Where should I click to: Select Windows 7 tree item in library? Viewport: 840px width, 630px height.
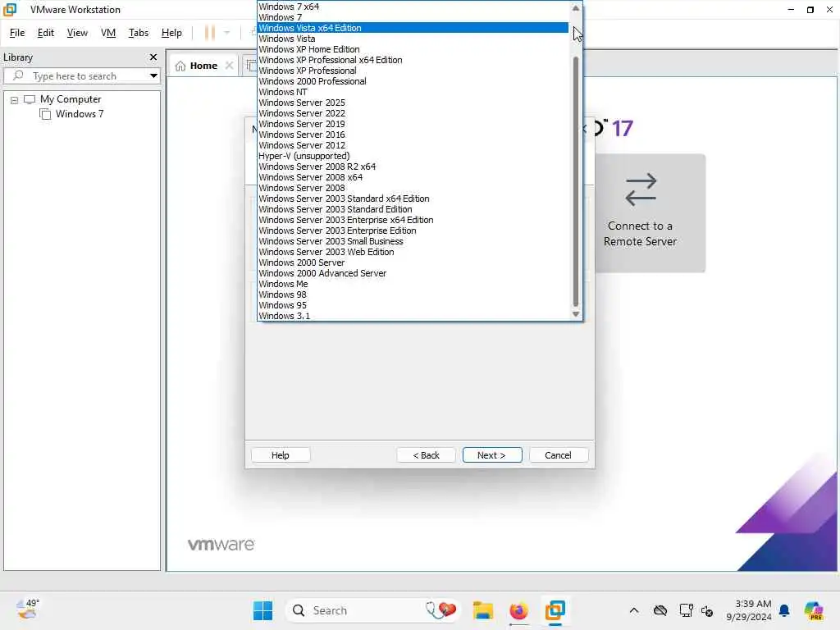[x=80, y=114]
